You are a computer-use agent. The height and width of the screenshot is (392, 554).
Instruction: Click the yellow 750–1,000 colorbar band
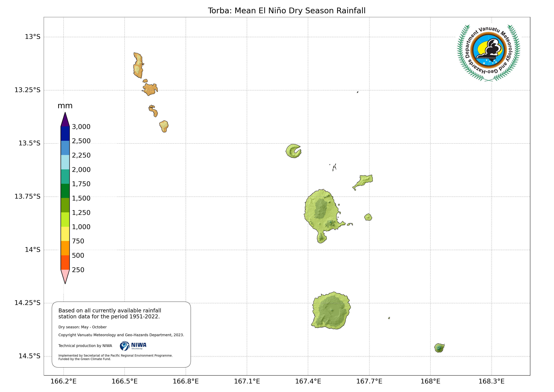(x=65, y=234)
